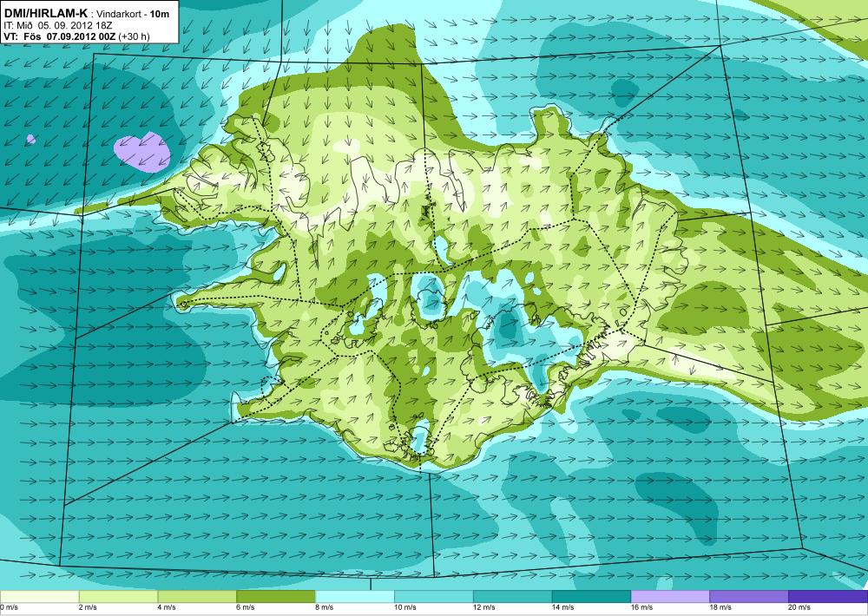Viewport: 868px width, 616px height.
Task: Select the '8 m/s' legend label
Action: coord(325,607)
